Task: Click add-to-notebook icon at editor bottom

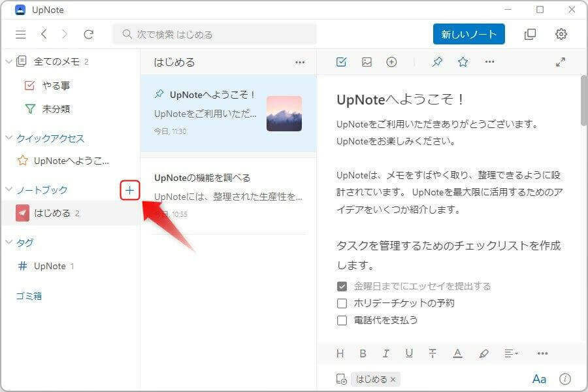Action: pyautogui.click(x=341, y=379)
